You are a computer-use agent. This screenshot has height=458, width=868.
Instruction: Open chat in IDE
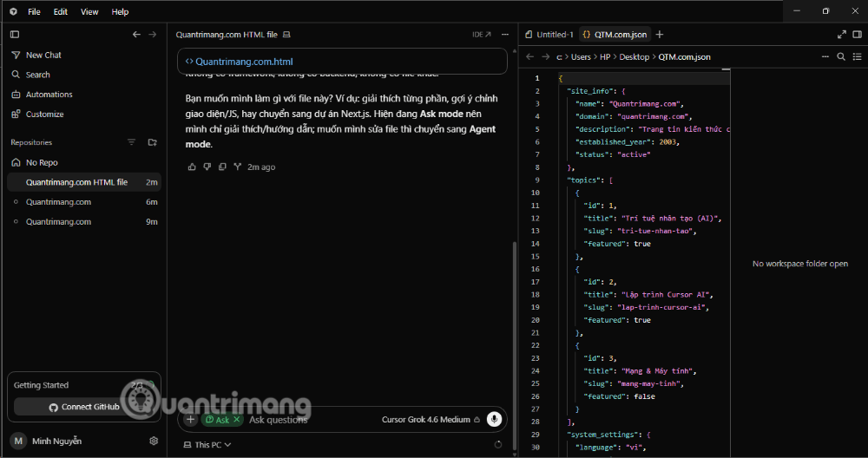482,35
